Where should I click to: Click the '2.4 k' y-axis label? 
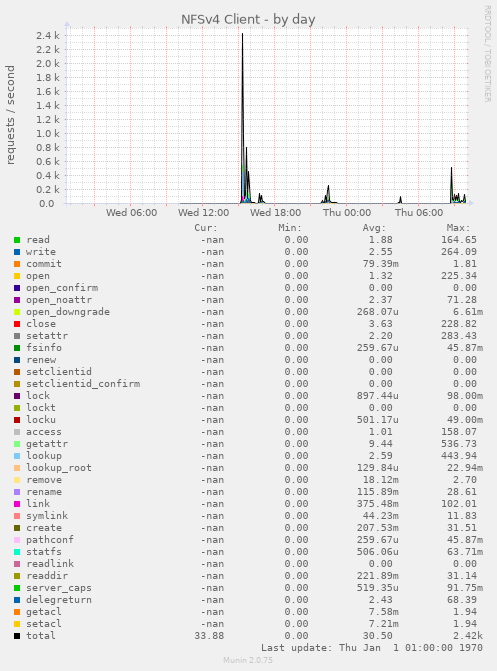click(48, 36)
